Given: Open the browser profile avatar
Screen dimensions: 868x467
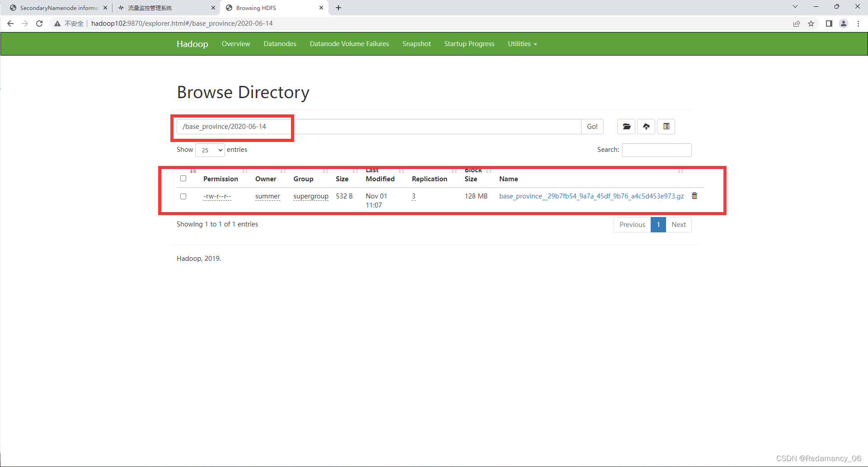Looking at the screenshot, I should 844,24.
